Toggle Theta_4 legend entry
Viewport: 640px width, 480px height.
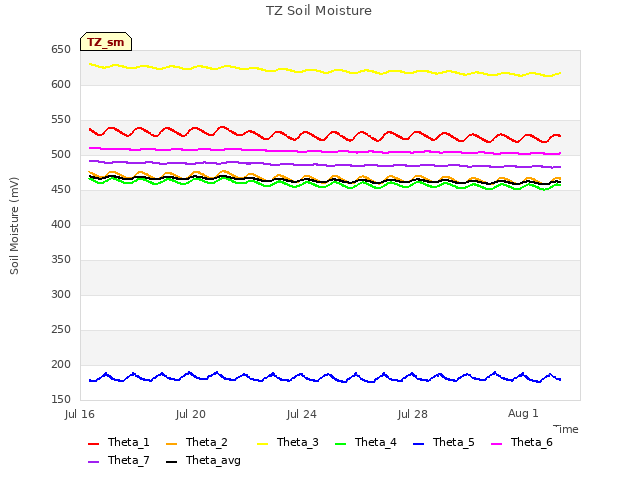coord(366,442)
